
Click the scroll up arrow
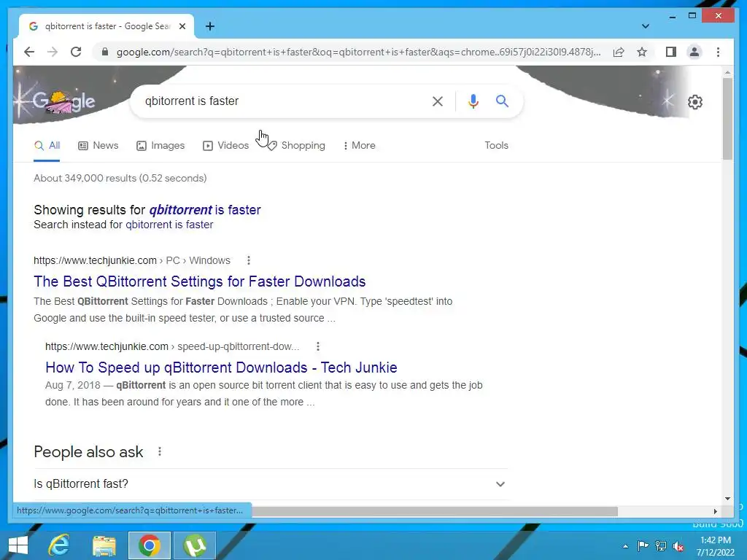(727, 72)
